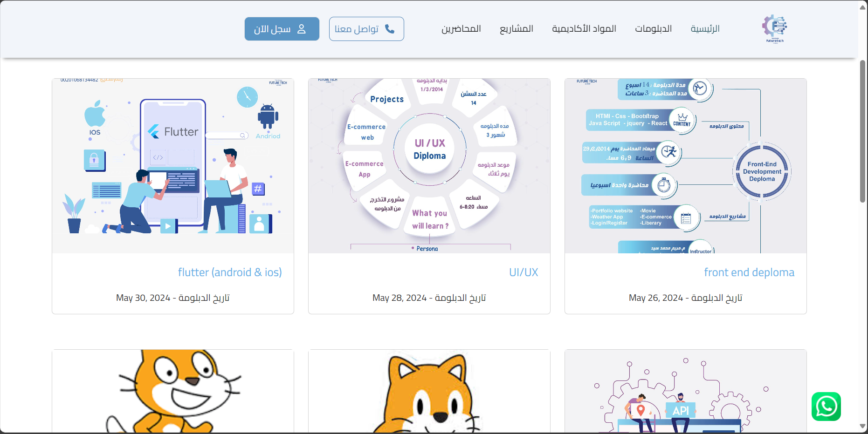Click the vertical page scrollbar thumb

[x=862, y=130]
